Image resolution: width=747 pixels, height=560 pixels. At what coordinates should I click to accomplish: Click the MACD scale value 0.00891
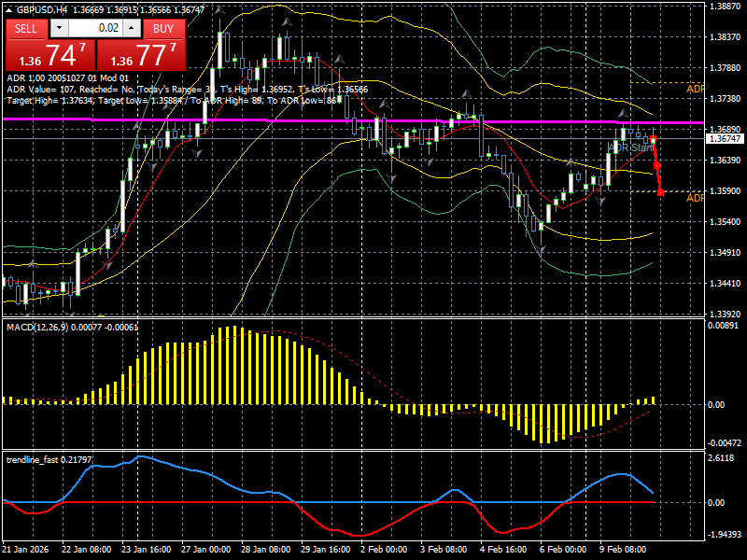click(x=723, y=326)
